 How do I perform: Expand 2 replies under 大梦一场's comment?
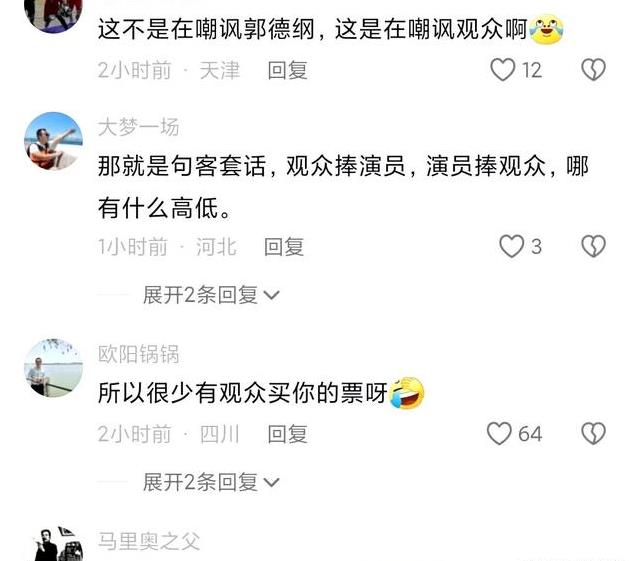pos(211,295)
